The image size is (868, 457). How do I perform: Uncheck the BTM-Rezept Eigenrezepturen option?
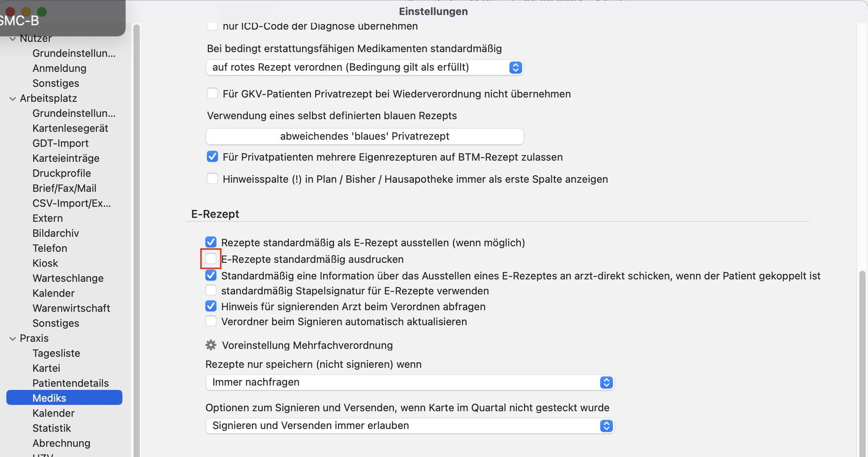coord(212,157)
